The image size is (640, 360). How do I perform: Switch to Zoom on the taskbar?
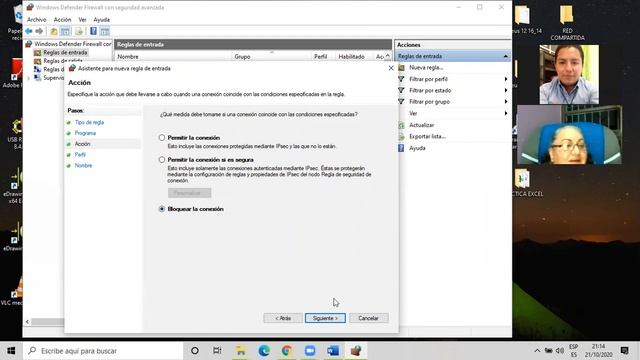coord(310,351)
